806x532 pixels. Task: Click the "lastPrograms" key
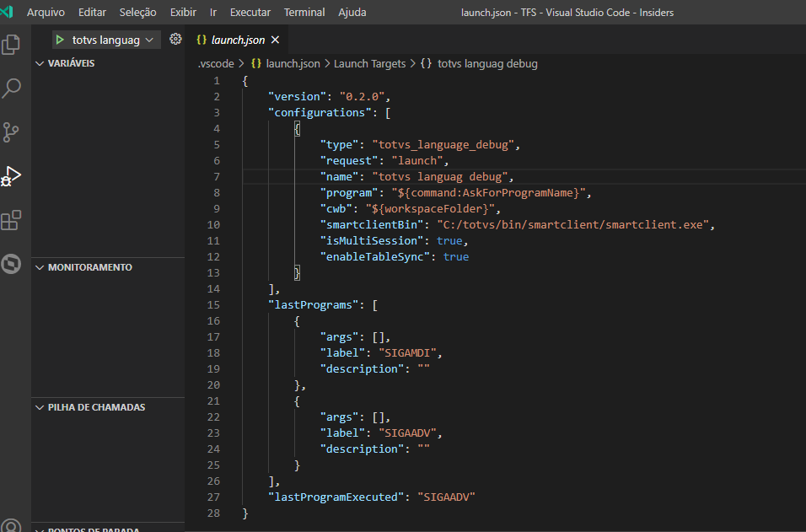pos(313,305)
